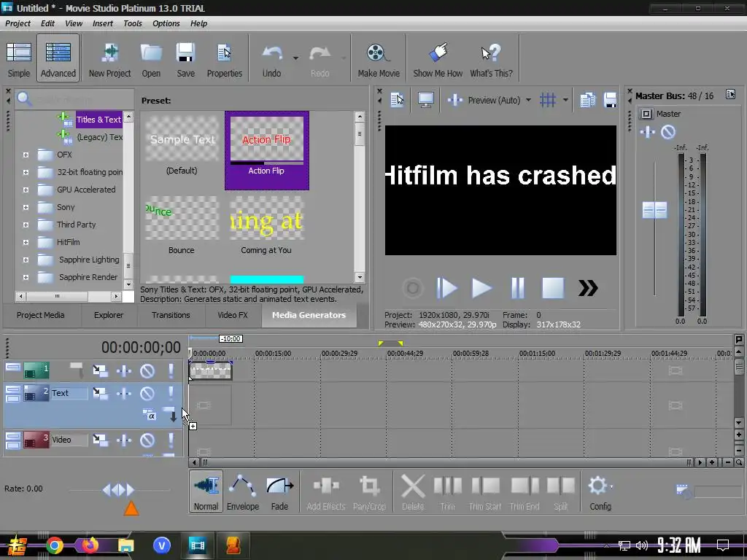Expand the 32-bit floating point folder
The width and height of the screenshot is (747, 560).
26,172
